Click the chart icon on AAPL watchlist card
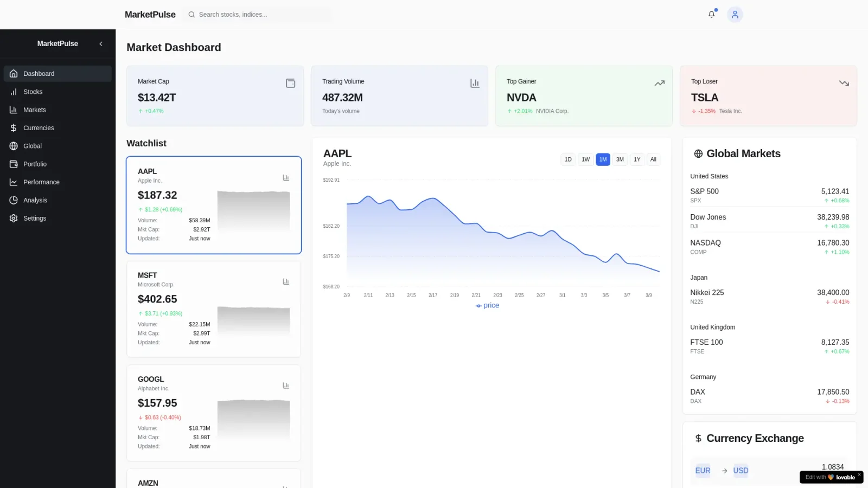868x488 pixels. coord(286,178)
